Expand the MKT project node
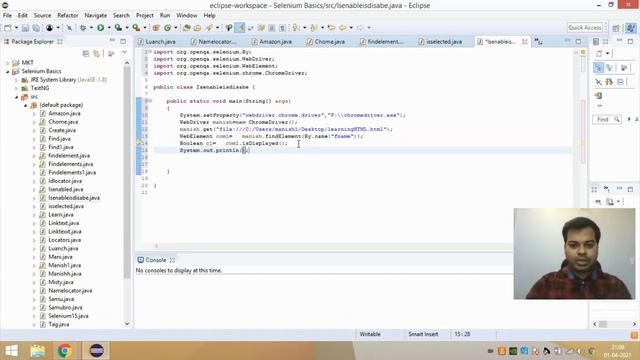 [7, 63]
